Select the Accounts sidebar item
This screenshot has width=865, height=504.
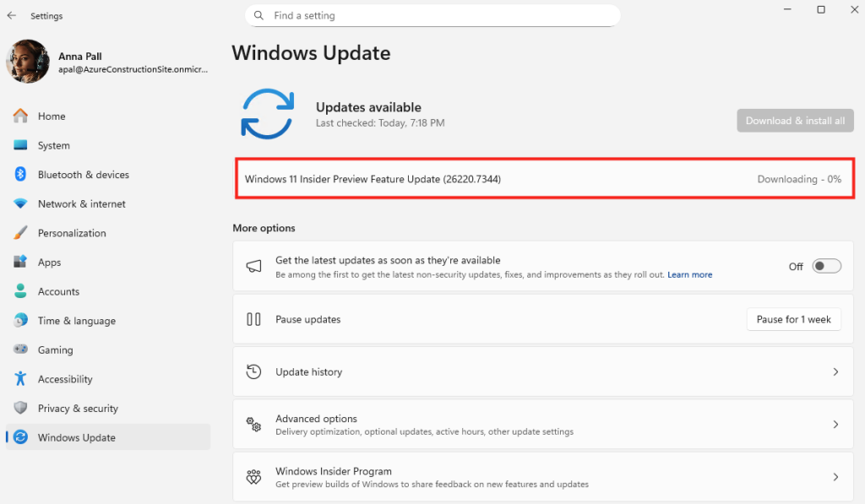(x=58, y=291)
